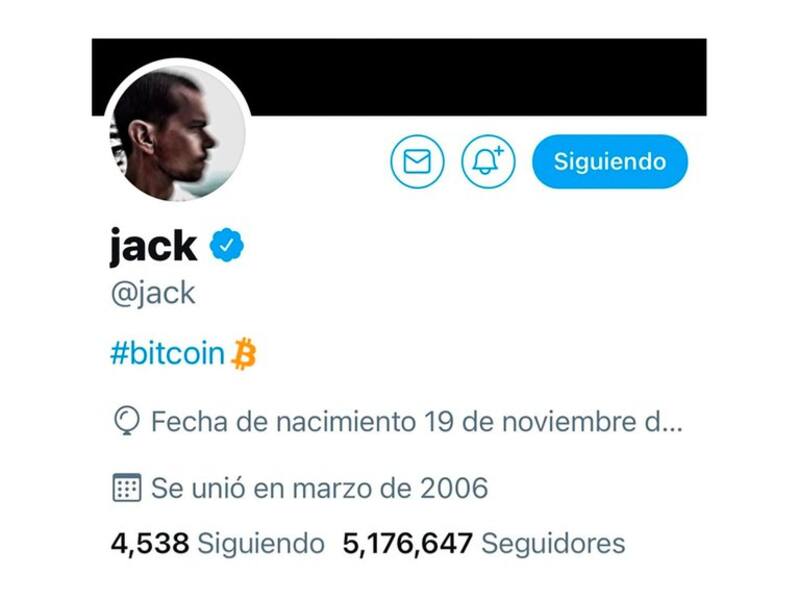The image size is (800, 600).
Task: Click the 4,538 following count number
Action: click(x=149, y=543)
